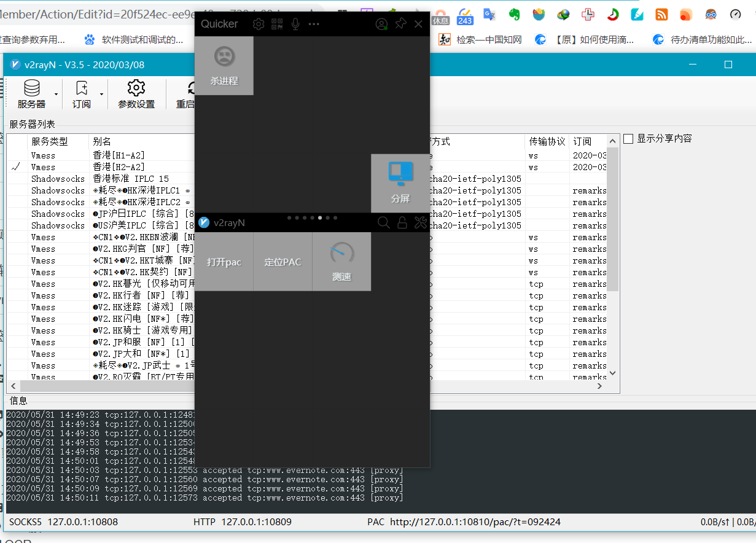Open the Evernote elephant extension icon

coord(514,14)
